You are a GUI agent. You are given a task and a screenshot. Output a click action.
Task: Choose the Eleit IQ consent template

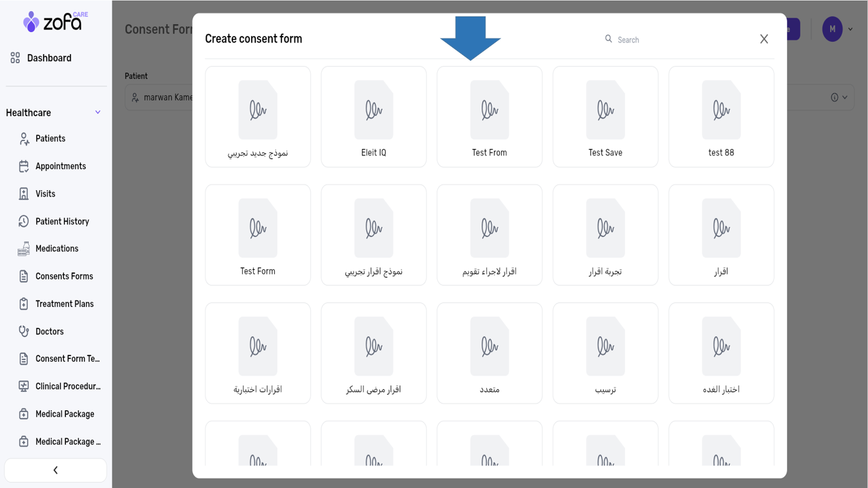[x=373, y=117]
